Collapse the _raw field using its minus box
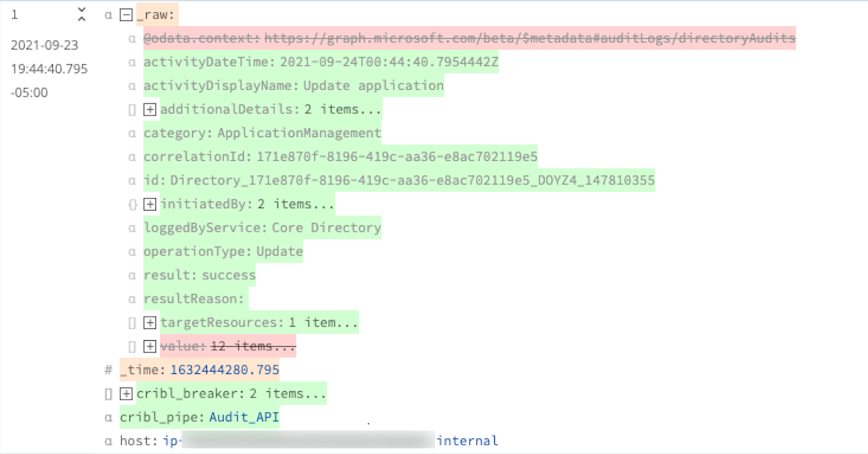 pos(126,15)
